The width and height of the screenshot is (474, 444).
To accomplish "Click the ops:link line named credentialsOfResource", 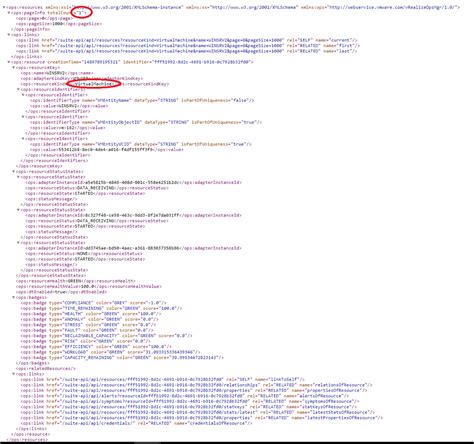I will [136, 423].
